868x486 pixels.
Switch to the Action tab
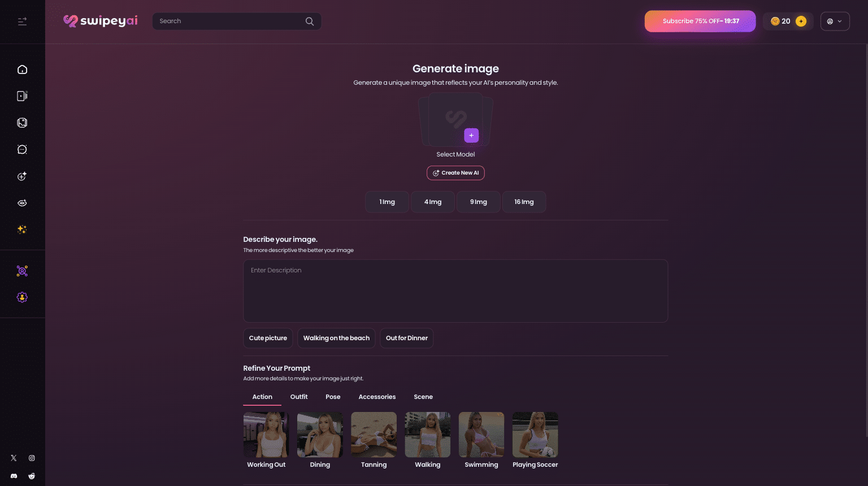(x=262, y=397)
